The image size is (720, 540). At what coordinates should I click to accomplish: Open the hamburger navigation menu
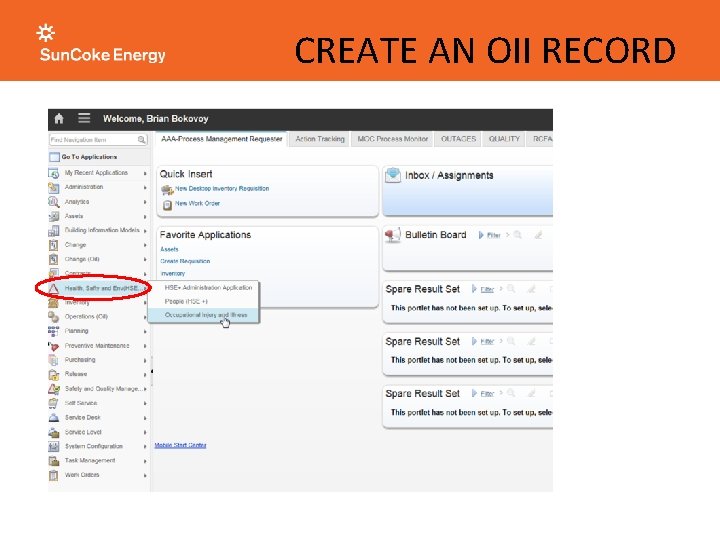84,118
